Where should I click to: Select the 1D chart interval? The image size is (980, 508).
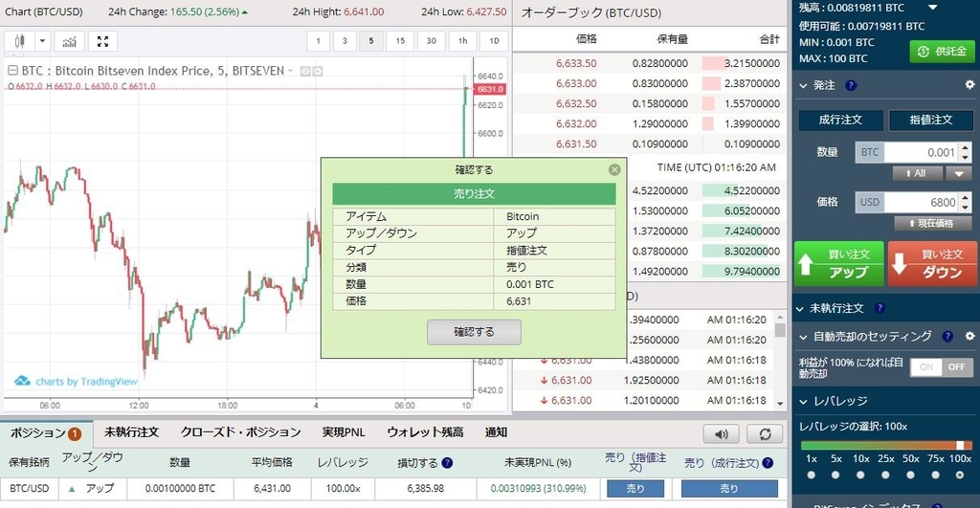click(495, 41)
